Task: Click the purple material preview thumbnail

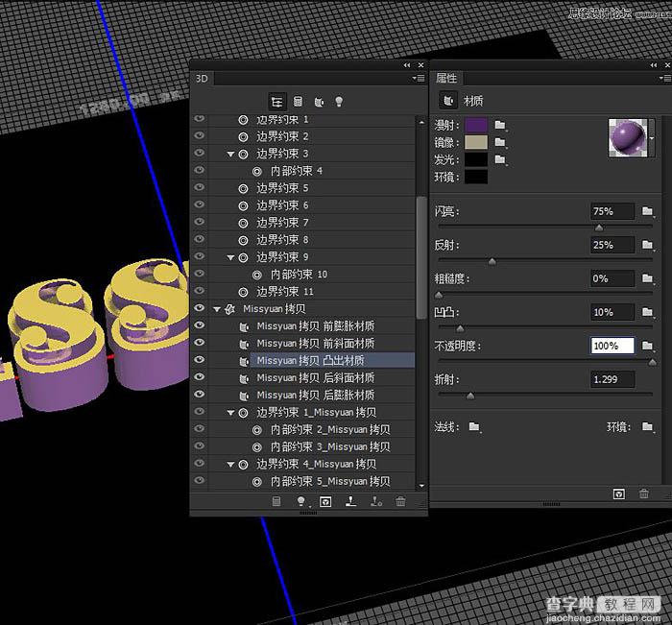Action: pyautogui.click(x=628, y=138)
